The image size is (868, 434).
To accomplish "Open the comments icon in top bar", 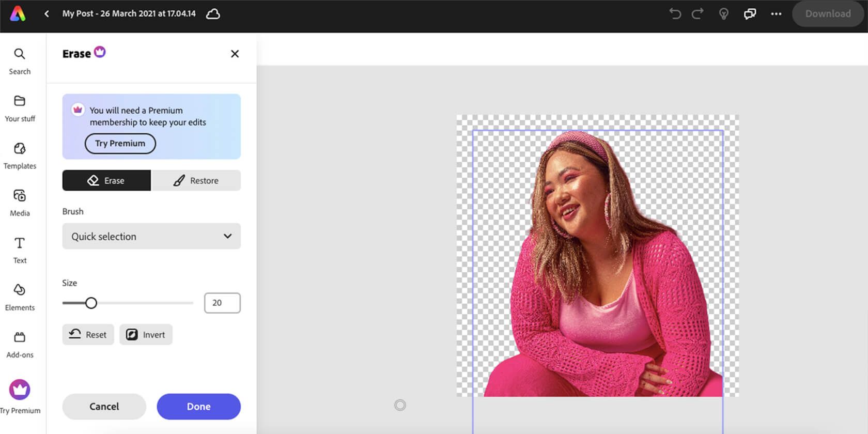I will (750, 14).
